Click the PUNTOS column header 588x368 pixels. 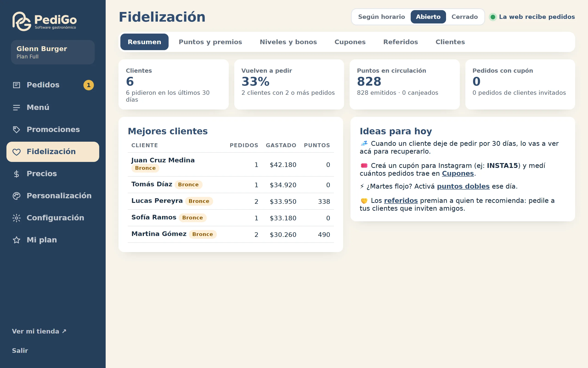point(317,145)
